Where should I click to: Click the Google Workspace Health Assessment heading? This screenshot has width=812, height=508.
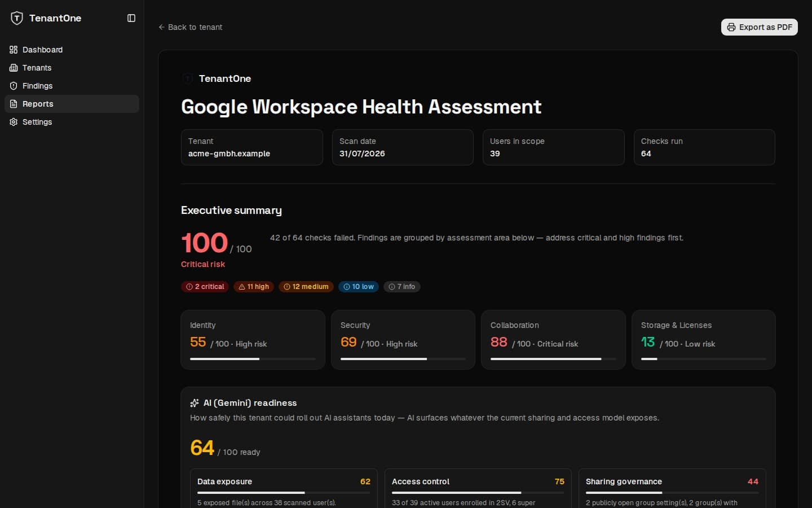361,107
